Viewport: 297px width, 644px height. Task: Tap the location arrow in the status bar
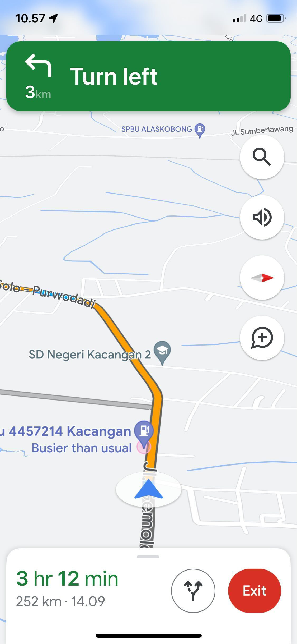[53, 18]
